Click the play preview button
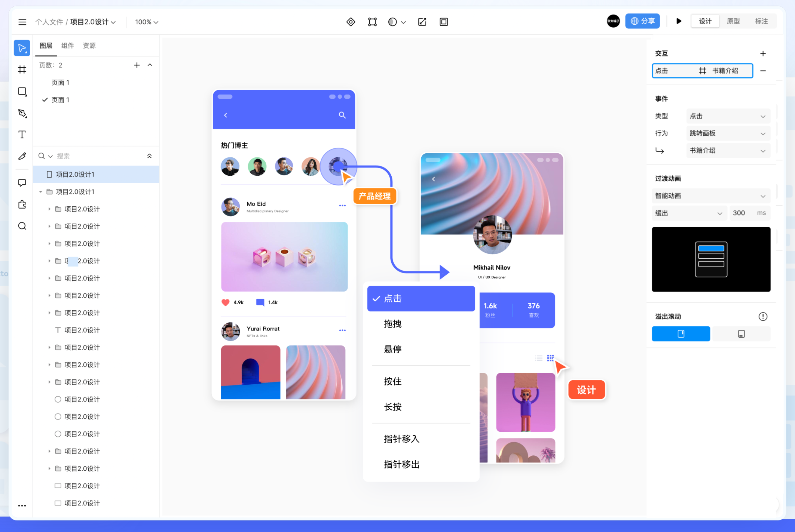The height and width of the screenshot is (532, 795). coord(679,21)
